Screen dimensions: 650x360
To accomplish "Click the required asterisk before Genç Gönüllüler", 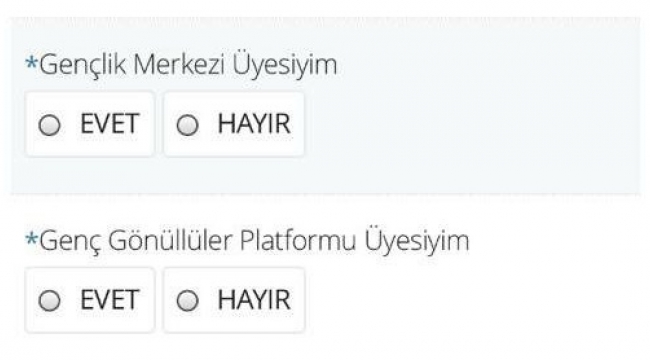I will [x=32, y=240].
